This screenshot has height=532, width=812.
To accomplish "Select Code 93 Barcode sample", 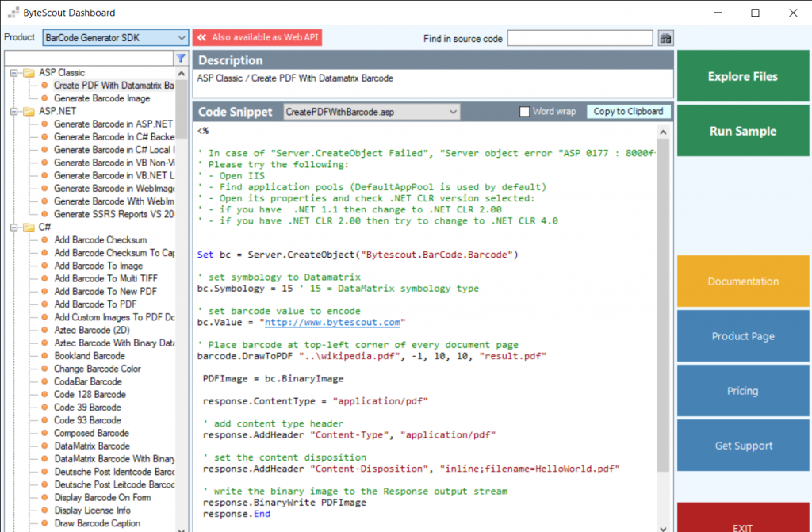I will (x=87, y=421).
